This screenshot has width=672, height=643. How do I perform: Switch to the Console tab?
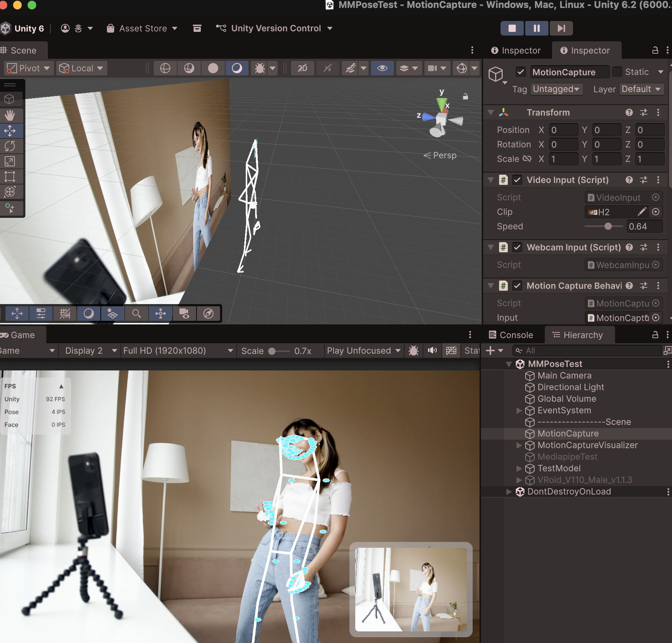(511, 335)
